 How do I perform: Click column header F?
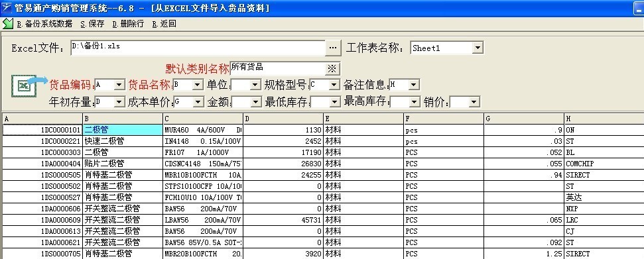click(444, 119)
